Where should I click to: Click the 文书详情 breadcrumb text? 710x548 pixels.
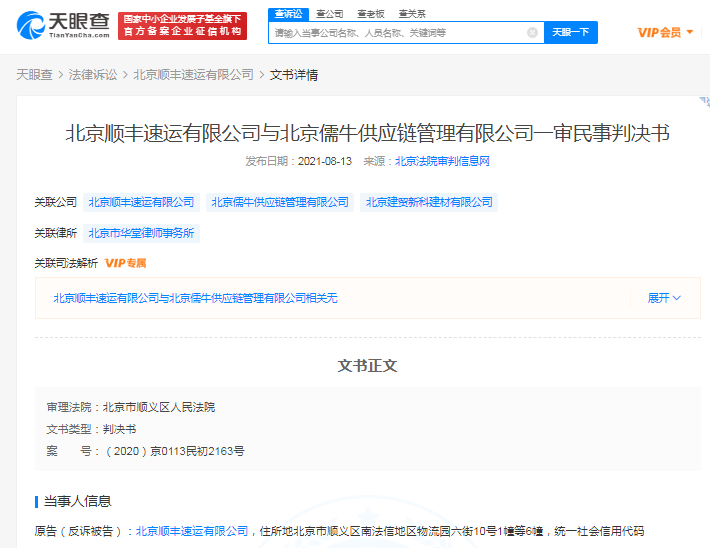(294, 75)
